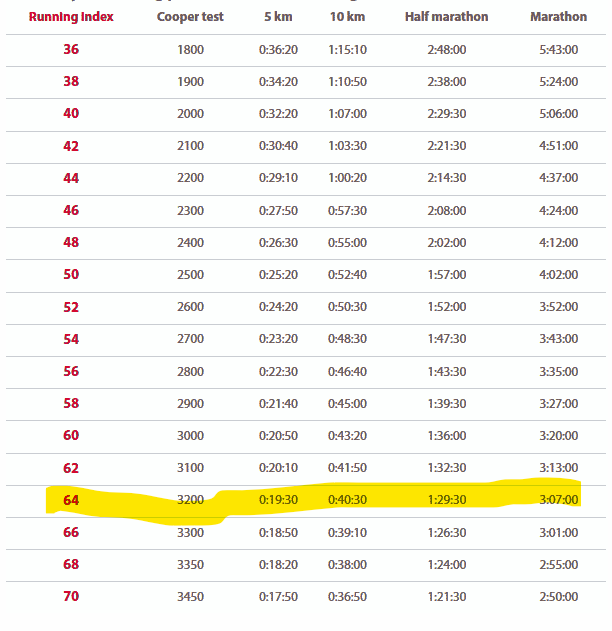Screen dimensions: 612x631
Task: Click Running Index value 70
Action: 71,597
